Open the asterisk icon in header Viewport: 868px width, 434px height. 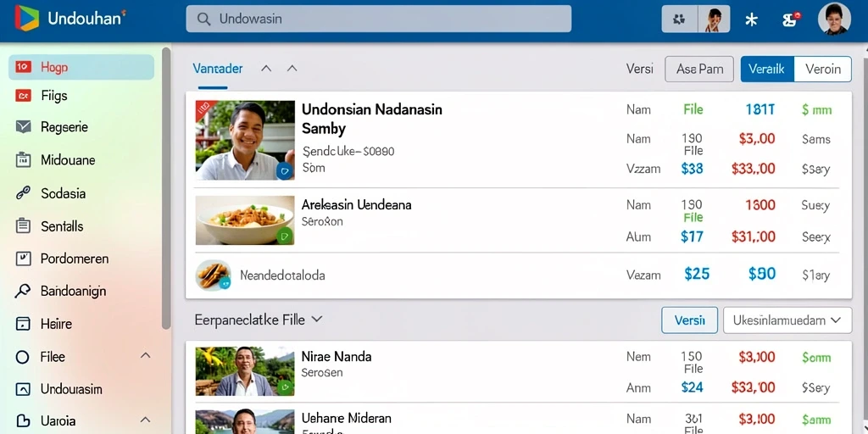[751, 20]
